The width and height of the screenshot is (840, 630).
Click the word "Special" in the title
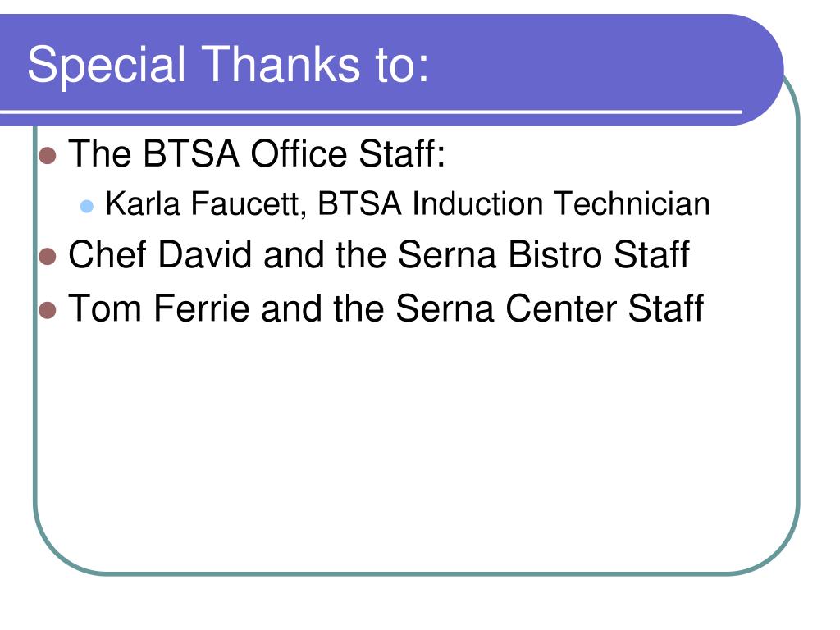(107, 66)
